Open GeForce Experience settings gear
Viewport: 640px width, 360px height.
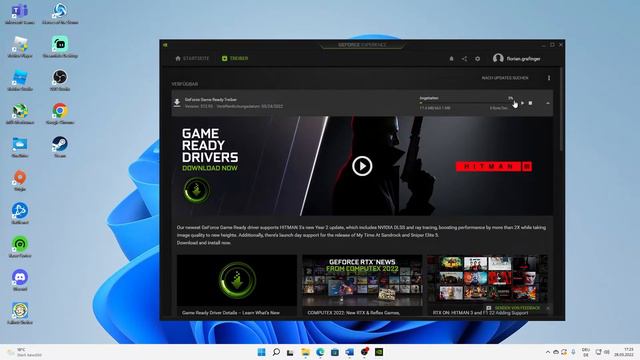pyautogui.click(x=478, y=59)
